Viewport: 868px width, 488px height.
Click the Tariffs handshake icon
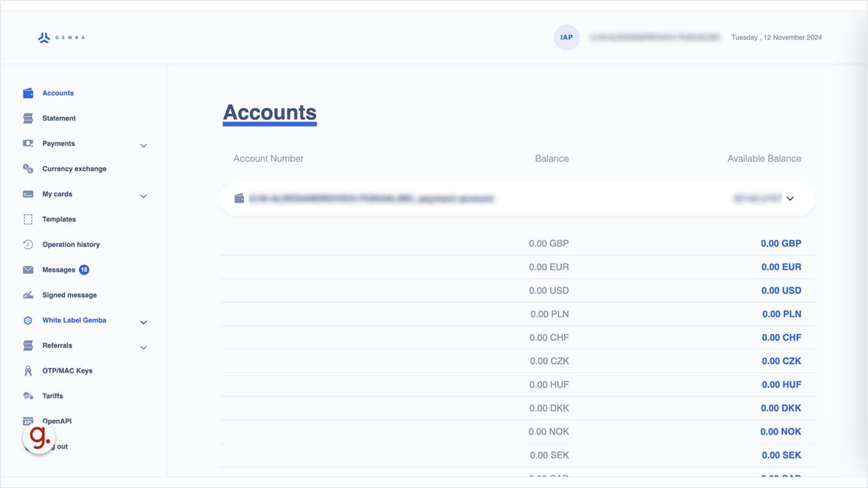(x=28, y=396)
